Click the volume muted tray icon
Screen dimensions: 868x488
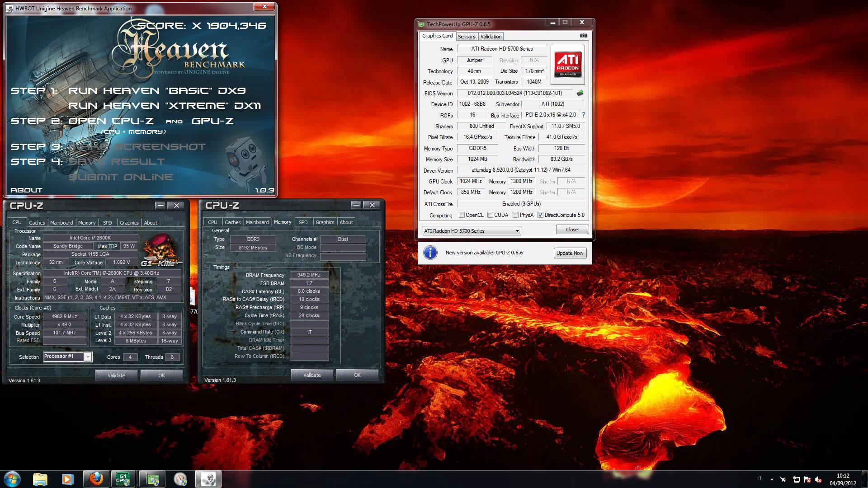click(x=818, y=479)
